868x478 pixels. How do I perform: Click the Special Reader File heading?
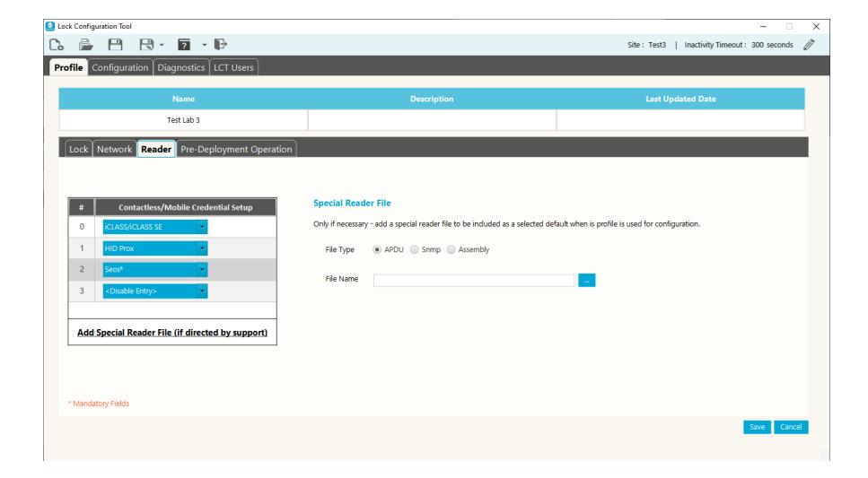coord(352,203)
